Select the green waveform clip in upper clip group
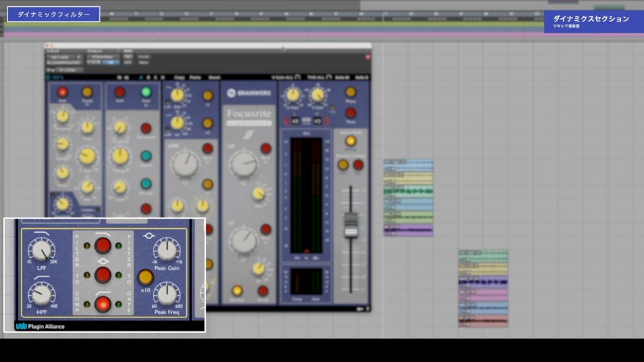This screenshot has height=362, width=644. [408, 191]
